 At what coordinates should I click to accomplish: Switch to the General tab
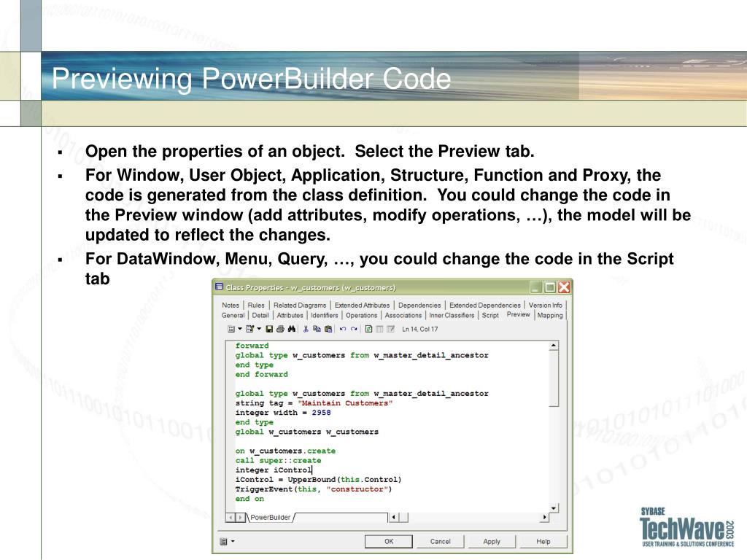click(x=233, y=315)
